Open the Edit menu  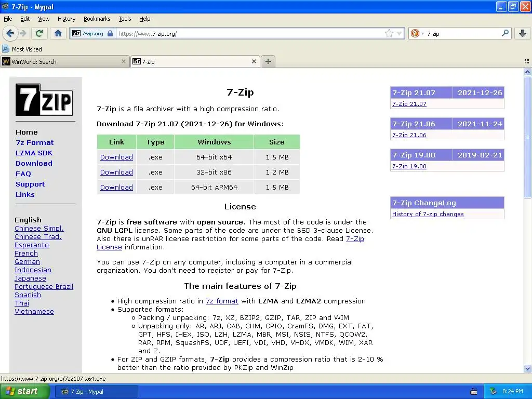pos(25,19)
